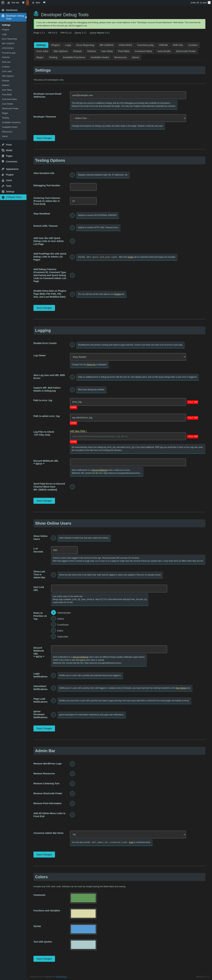
Task: Click the Hooks link in quick debug description
Action: [130, 257]
